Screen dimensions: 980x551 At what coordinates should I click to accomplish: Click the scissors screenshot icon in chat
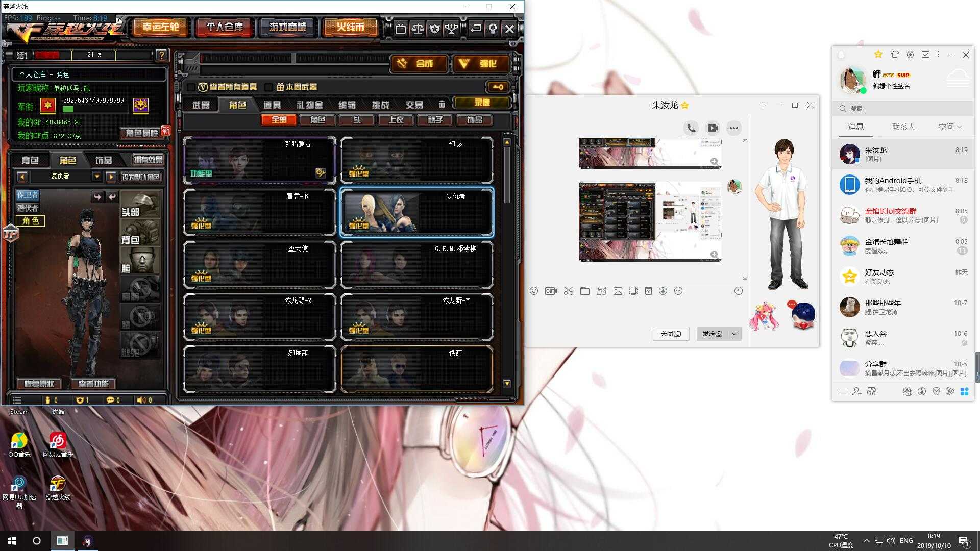[x=569, y=291]
